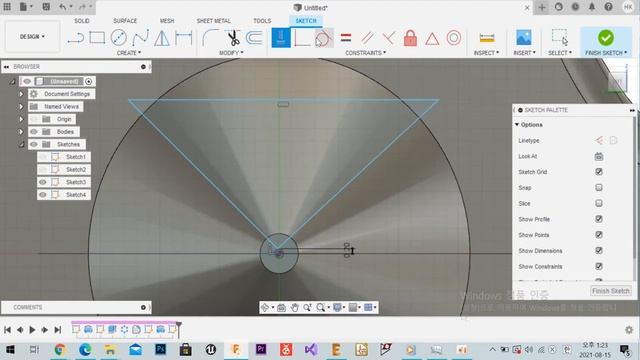Switch to the SURFACE tab
Viewport: 640px width, 360px height.
click(x=125, y=21)
